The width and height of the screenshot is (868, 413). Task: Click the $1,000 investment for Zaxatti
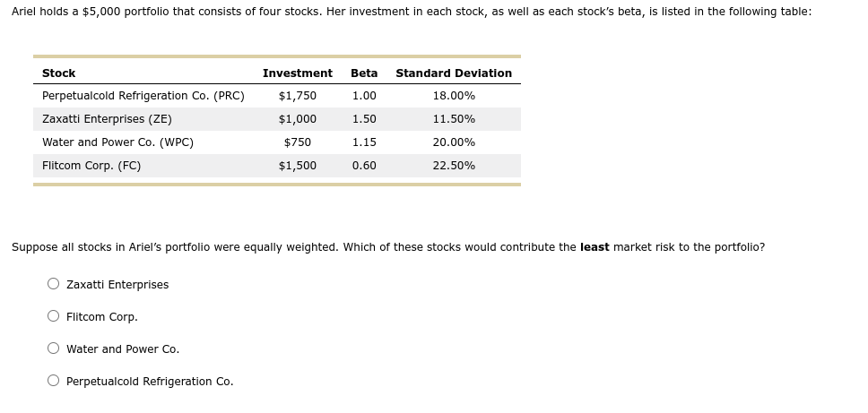[298, 119]
